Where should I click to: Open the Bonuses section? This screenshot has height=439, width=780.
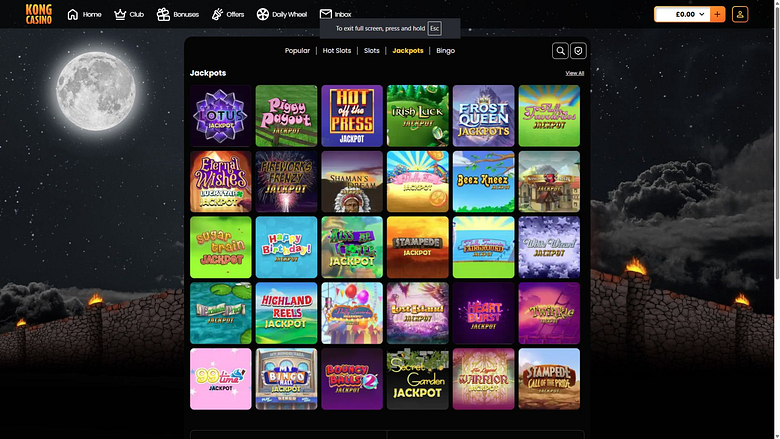pyautogui.click(x=178, y=14)
